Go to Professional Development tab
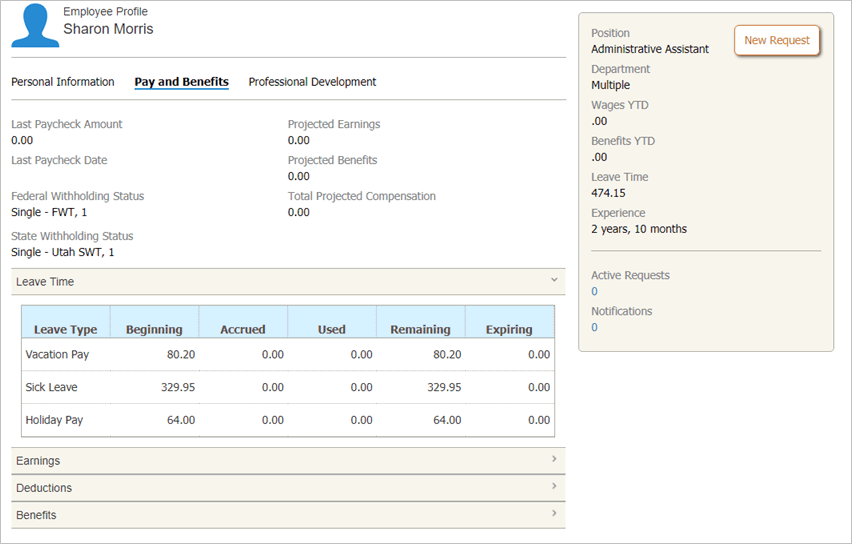 (x=312, y=82)
